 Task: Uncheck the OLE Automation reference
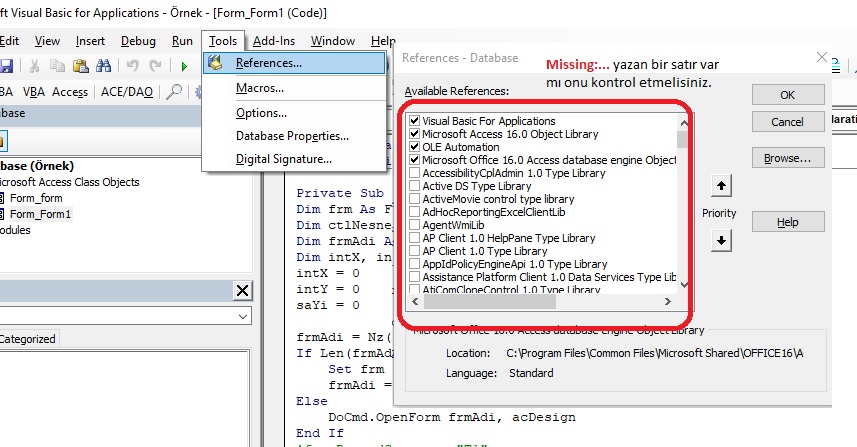click(x=414, y=147)
